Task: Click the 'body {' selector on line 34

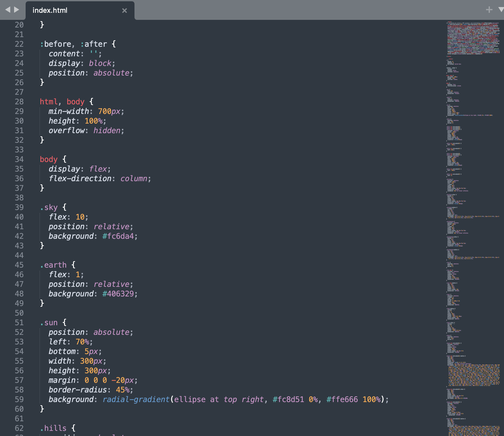Action: (53, 159)
